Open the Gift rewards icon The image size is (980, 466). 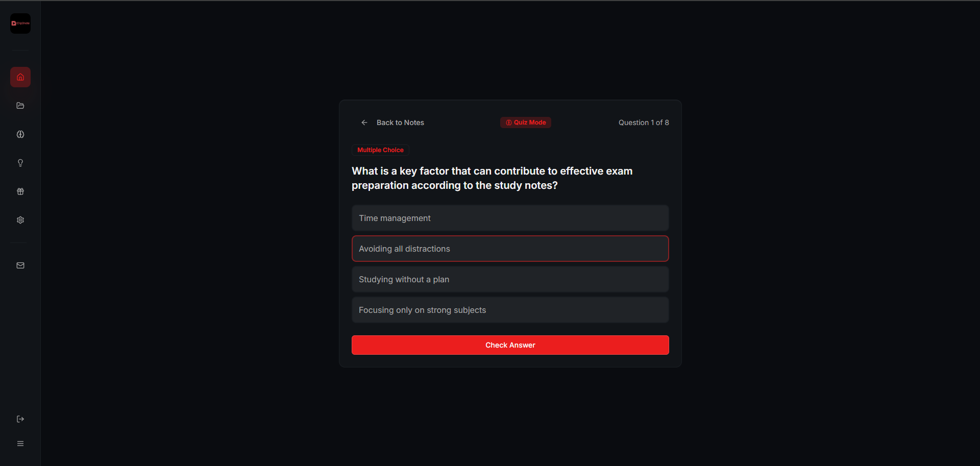pos(20,191)
